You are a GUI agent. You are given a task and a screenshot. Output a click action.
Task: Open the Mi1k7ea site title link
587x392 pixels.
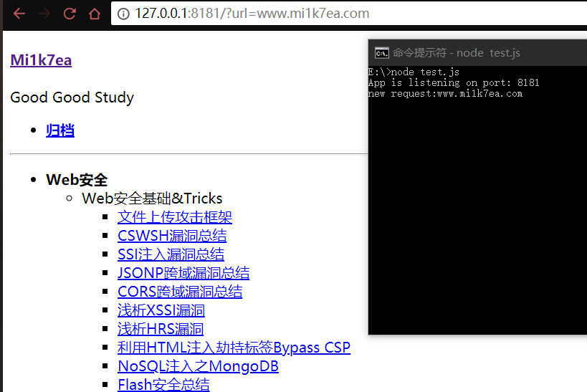(x=41, y=59)
